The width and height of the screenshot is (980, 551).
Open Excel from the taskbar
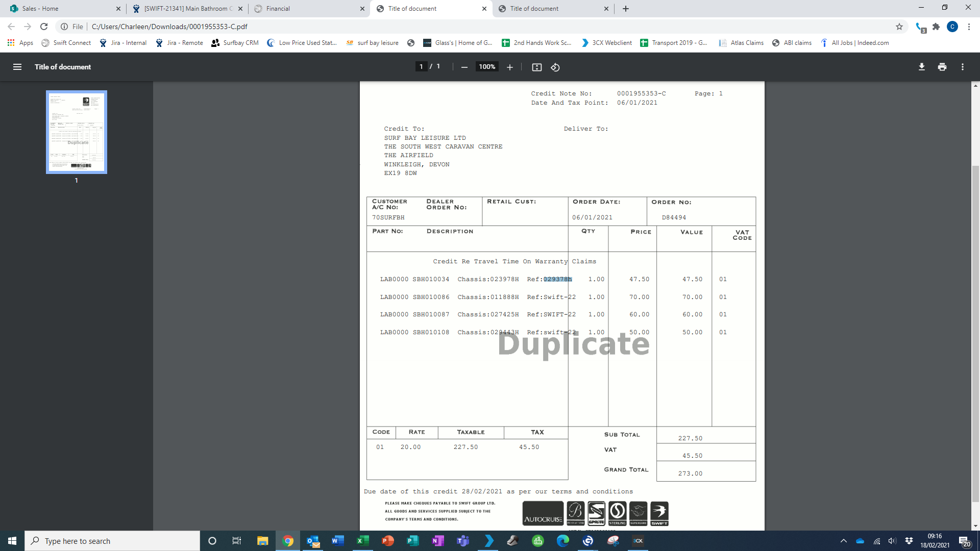pyautogui.click(x=362, y=541)
